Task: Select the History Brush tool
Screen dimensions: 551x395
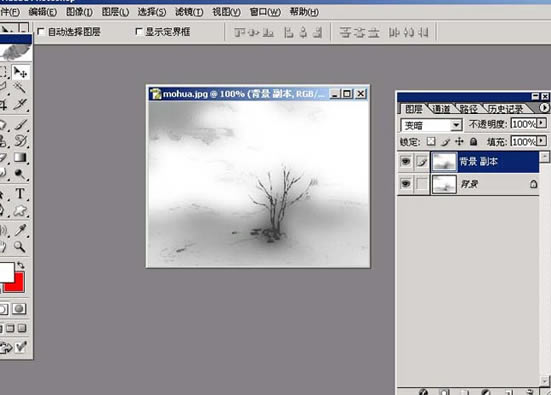Action: tap(20, 141)
